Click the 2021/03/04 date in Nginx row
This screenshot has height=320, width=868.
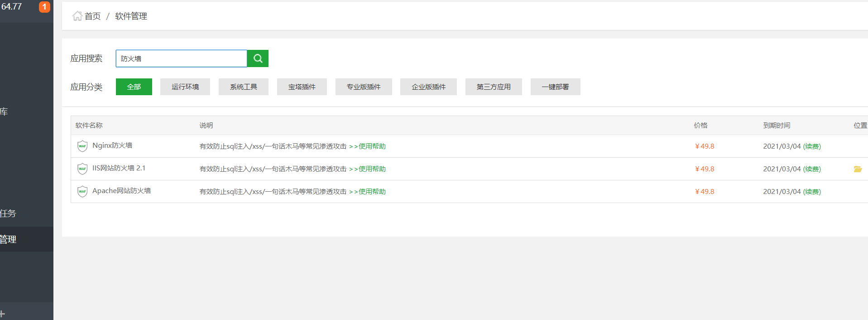pyautogui.click(x=782, y=146)
